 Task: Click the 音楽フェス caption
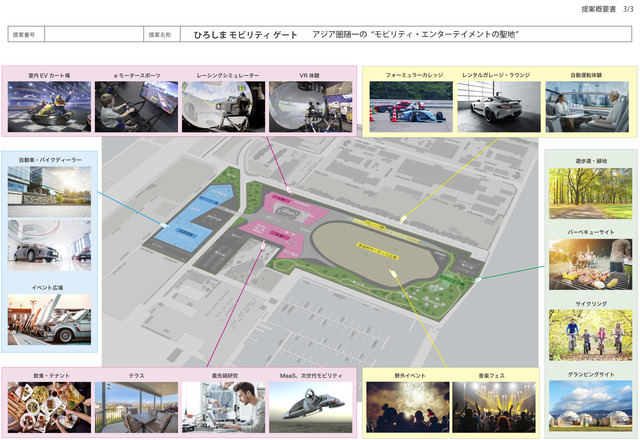[x=491, y=376]
